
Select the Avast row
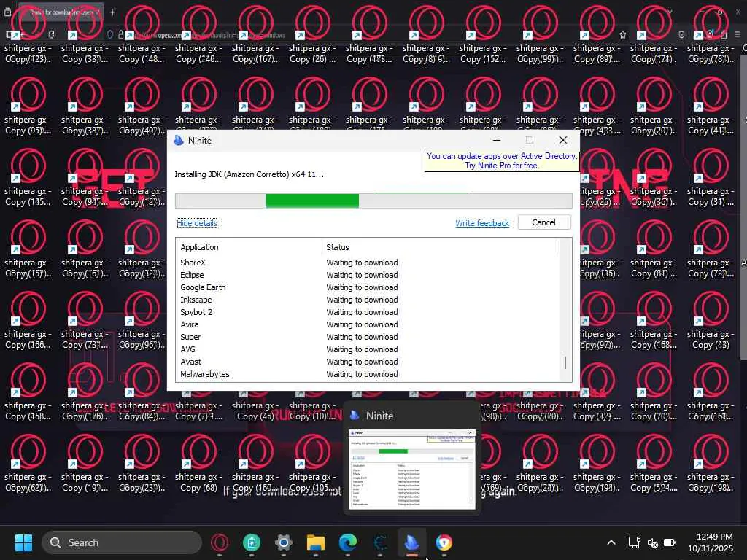367,362
